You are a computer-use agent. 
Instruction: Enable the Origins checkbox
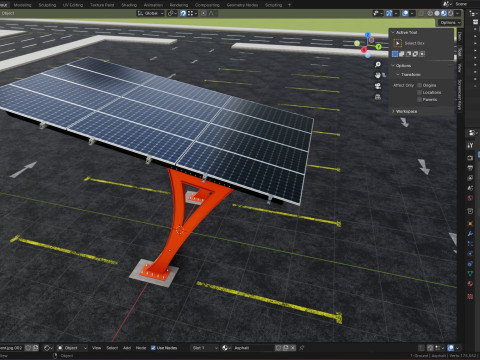419,85
